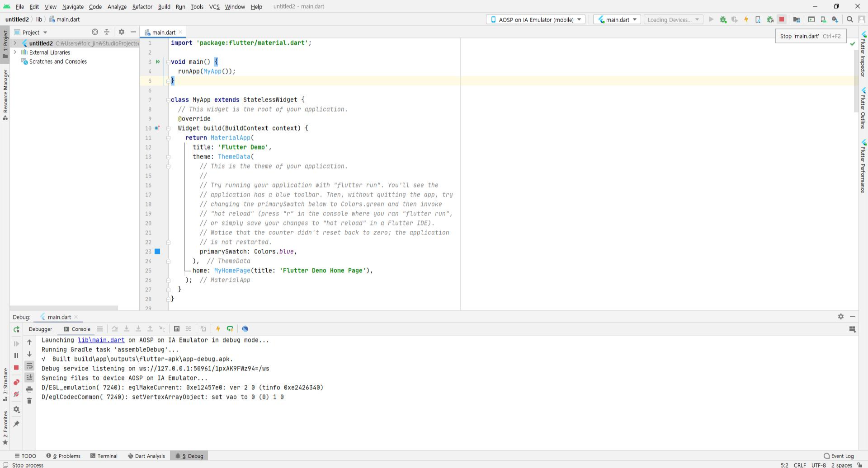Open the TODO tool window
Viewport: 868px width, 468px height.
point(25,456)
